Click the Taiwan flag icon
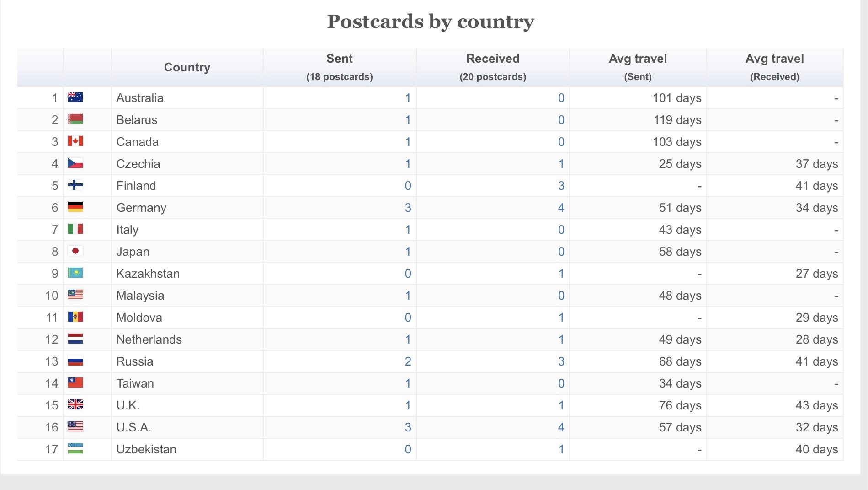868x490 pixels. [75, 383]
